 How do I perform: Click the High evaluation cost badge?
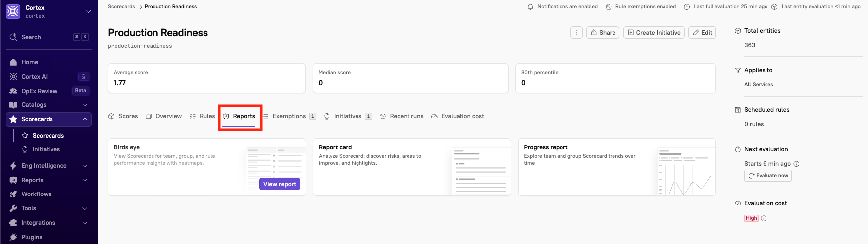pos(751,218)
